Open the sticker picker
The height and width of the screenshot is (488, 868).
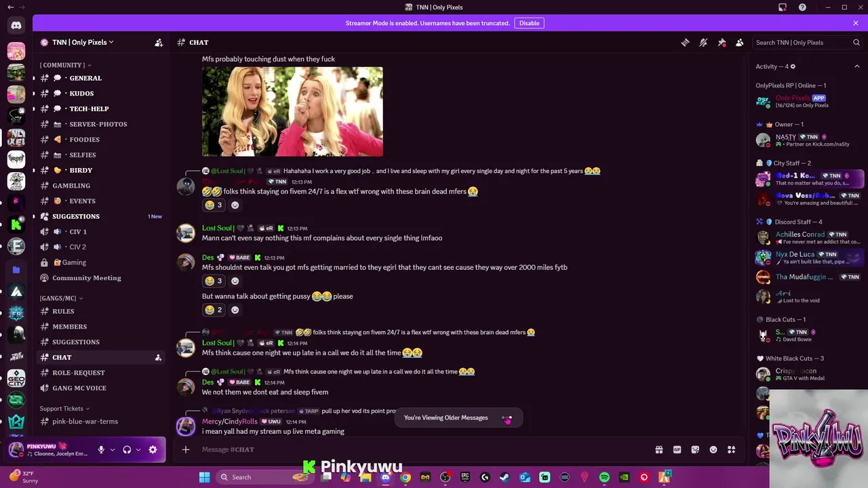point(695,449)
